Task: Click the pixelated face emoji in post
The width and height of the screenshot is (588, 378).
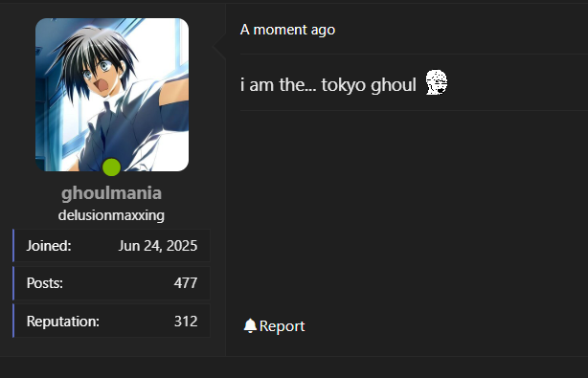Action: click(437, 82)
